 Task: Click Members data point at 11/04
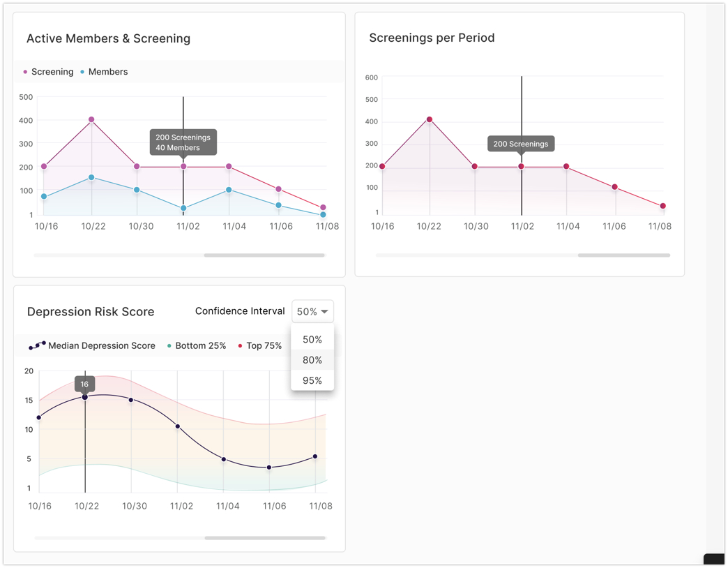click(x=229, y=190)
